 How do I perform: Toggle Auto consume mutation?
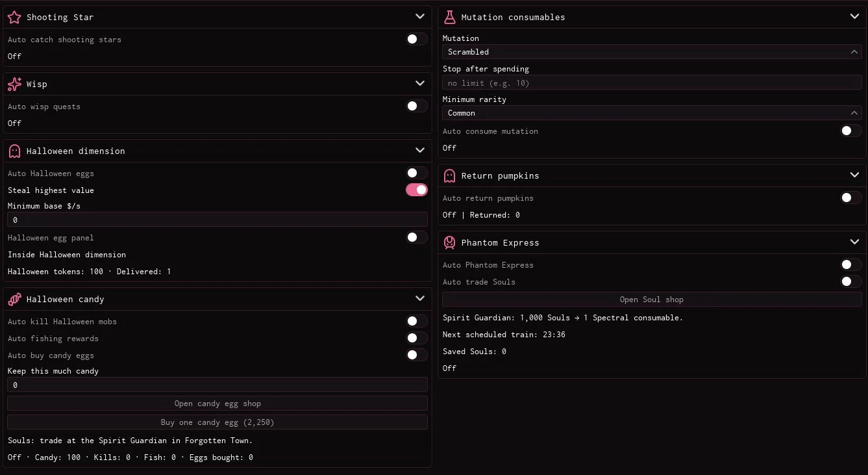tap(851, 131)
